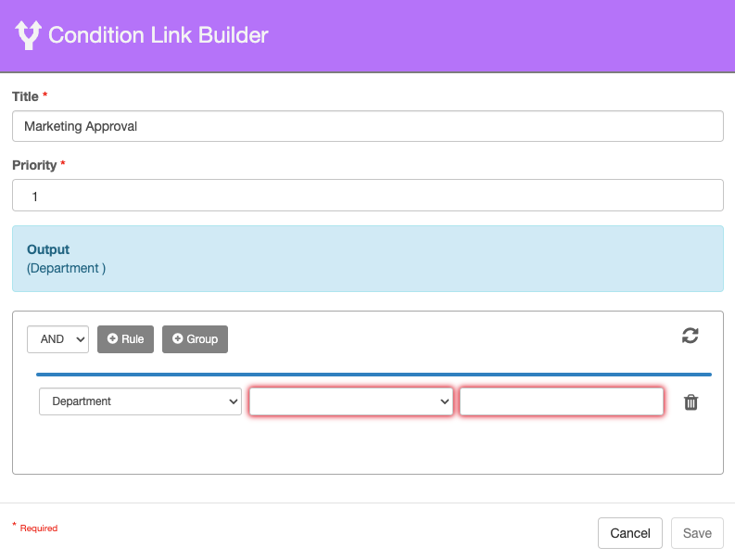
Task: Add a new Group to the condition
Action: coord(195,339)
